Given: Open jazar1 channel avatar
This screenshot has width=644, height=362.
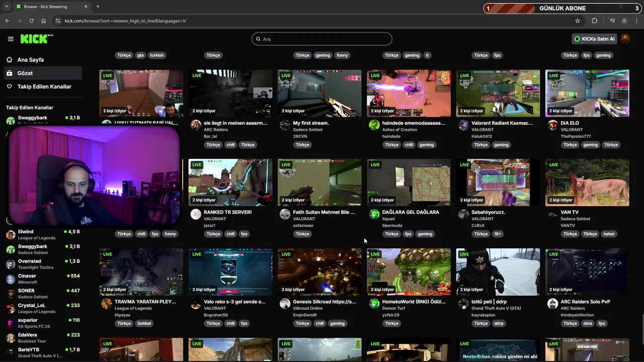Looking at the screenshot, I should click(196, 214).
